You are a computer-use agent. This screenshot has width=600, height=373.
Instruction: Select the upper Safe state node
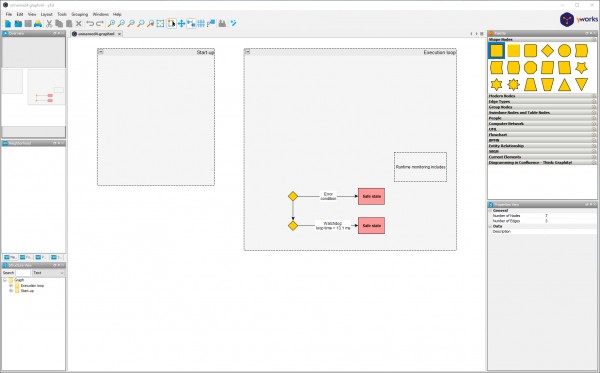coord(371,196)
